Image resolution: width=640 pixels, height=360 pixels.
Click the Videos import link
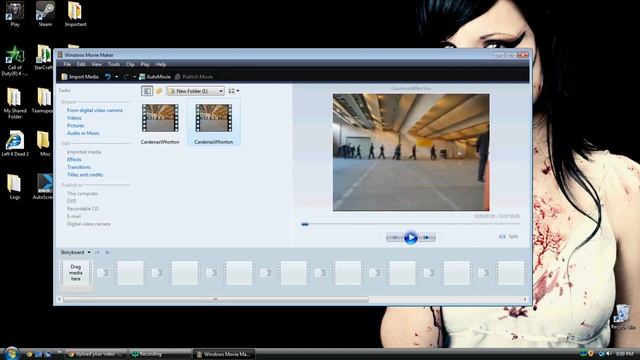tap(74, 118)
